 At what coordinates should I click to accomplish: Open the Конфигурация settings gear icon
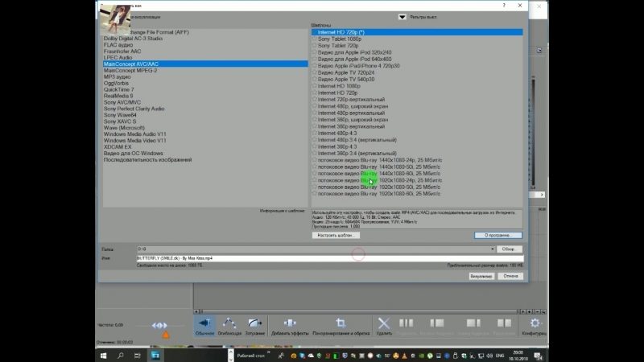pyautogui.click(x=535, y=323)
